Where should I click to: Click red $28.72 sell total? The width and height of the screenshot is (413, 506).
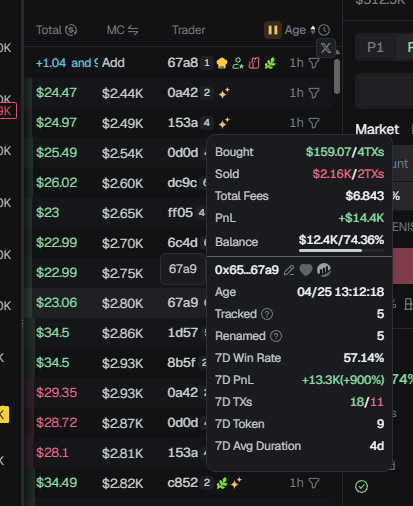(x=56, y=423)
